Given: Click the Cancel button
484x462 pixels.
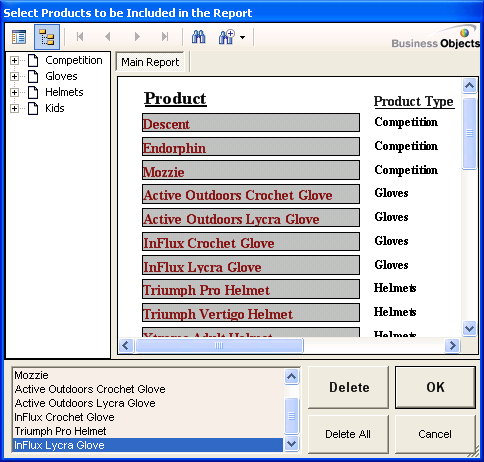Looking at the screenshot, I should (x=435, y=434).
